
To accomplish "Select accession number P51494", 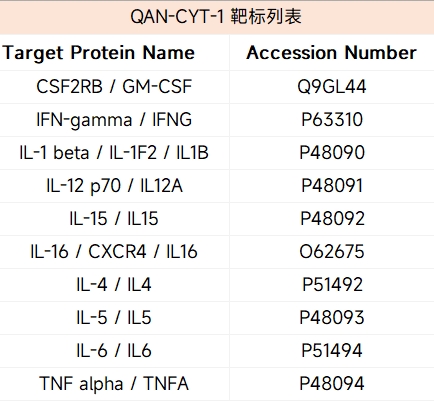I will tap(332, 351).
